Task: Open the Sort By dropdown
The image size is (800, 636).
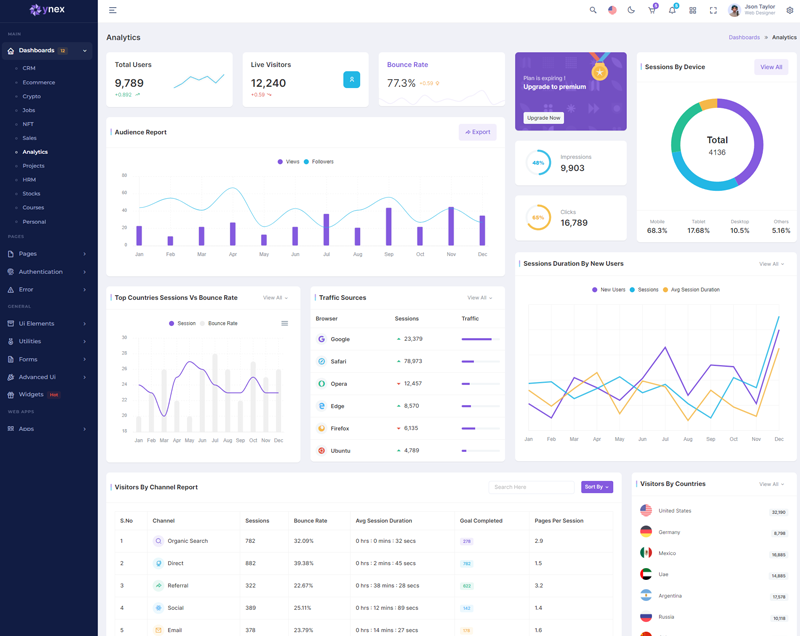Action: pyautogui.click(x=597, y=487)
